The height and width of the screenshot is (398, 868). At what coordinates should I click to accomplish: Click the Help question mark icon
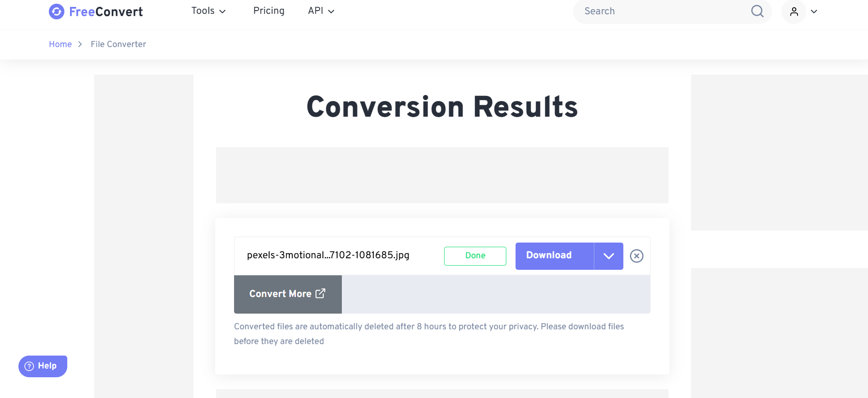pos(29,366)
